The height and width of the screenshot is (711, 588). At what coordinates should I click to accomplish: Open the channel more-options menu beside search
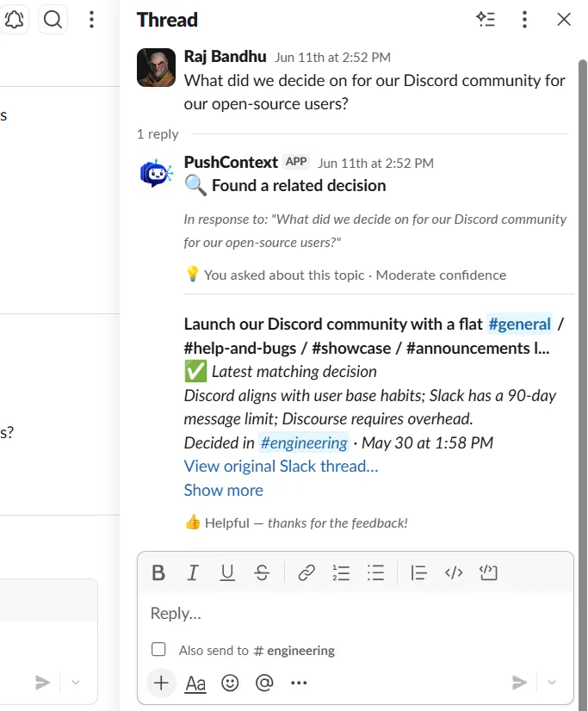(91, 20)
